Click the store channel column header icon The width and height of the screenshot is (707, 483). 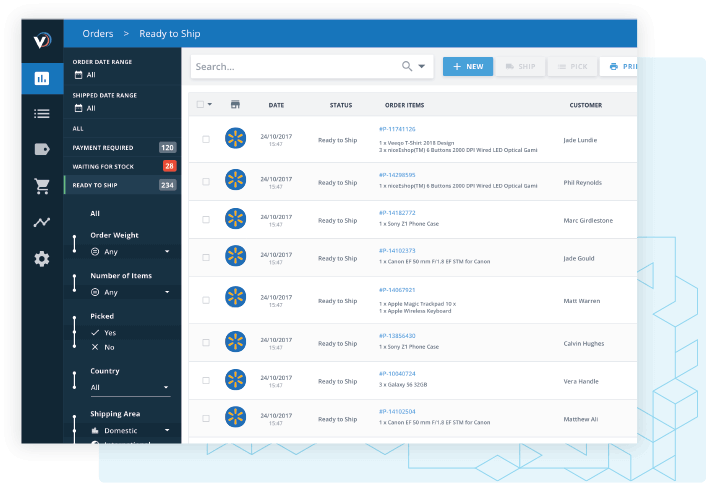pyautogui.click(x=235, y=104)
